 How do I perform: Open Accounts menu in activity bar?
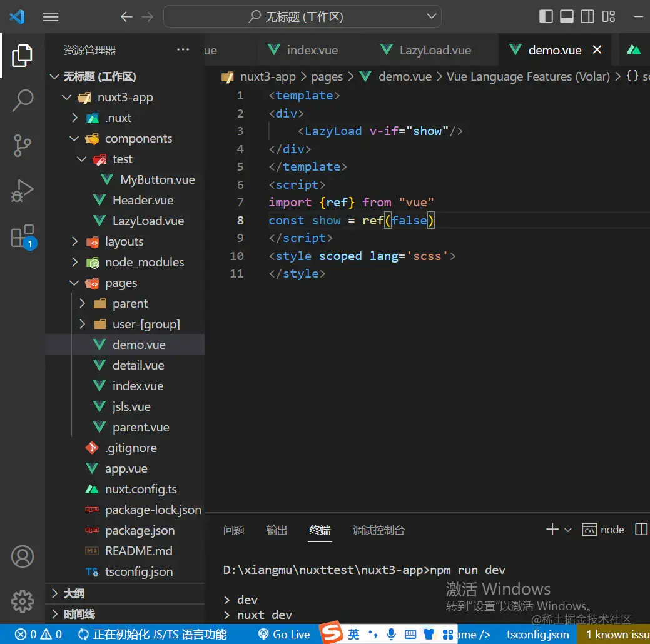click(23, 556)
